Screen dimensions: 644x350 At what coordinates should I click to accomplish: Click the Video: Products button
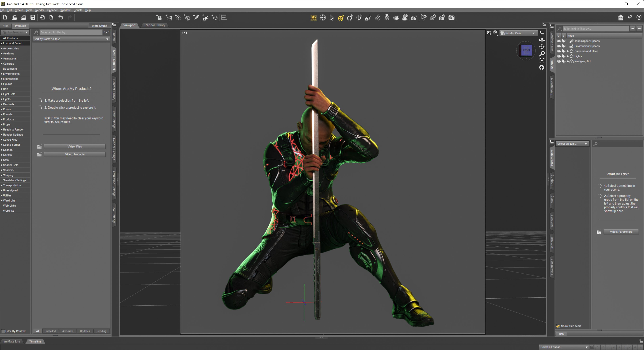[74, 154]
